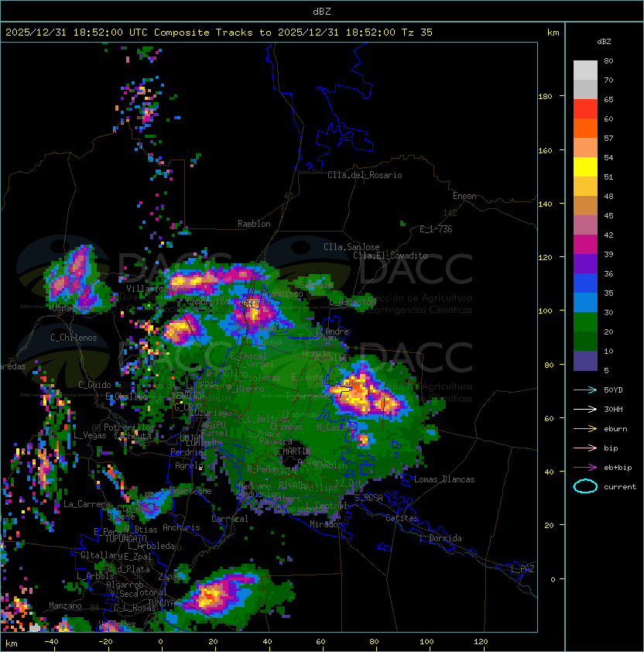This screenshot has width=644, height=652.
Task: Click the cyan 'current' ellipse legend symbol
Action: pos(585,486)
